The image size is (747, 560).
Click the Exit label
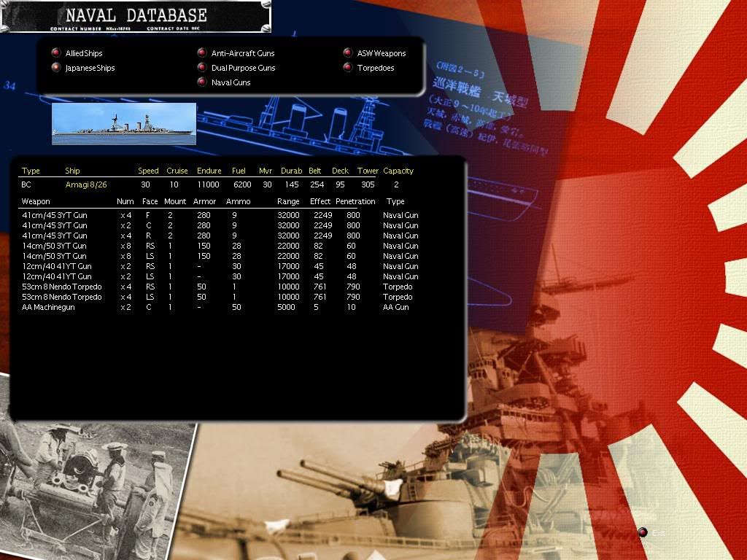coord(659,533)
